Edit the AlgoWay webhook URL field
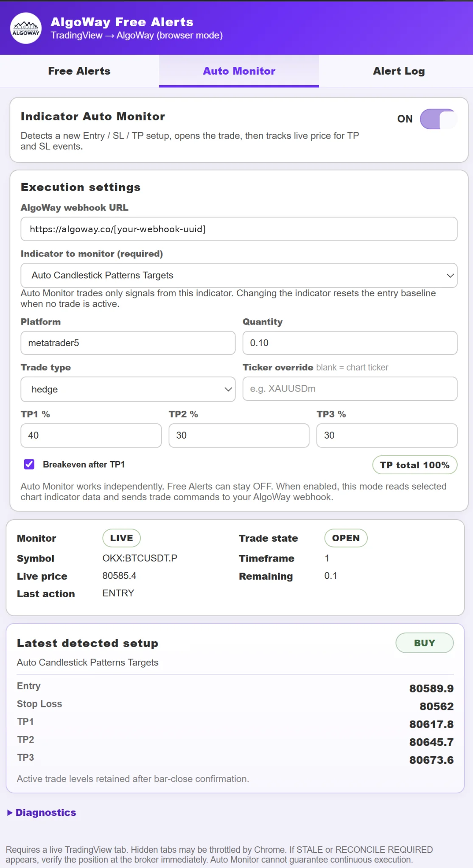Image resolution: width=473 pixels, height=868 pixels. pos(239,229)
